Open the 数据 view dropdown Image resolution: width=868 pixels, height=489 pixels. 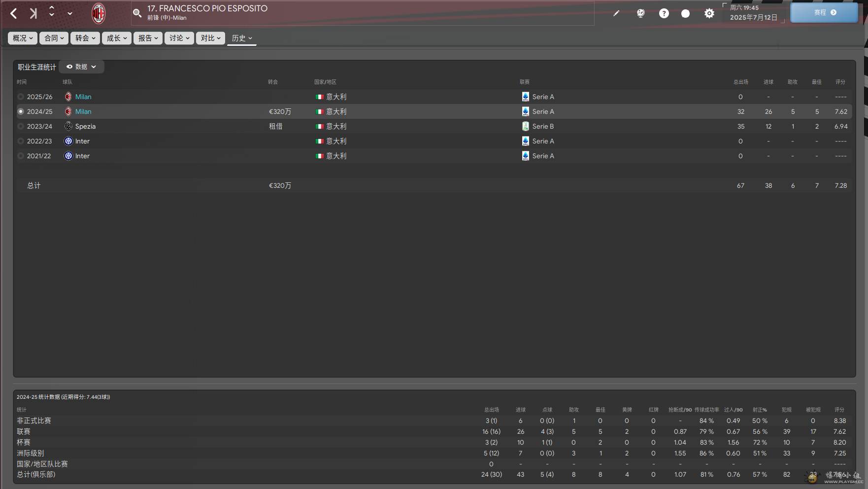click(x=81, y=67)
